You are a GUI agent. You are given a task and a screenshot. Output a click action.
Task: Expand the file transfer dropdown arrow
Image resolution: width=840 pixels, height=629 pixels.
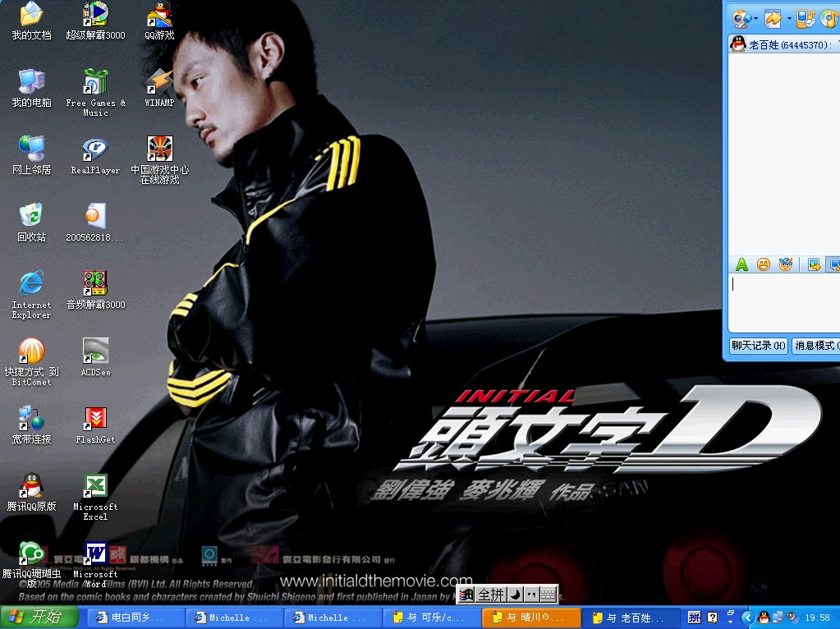789,18
